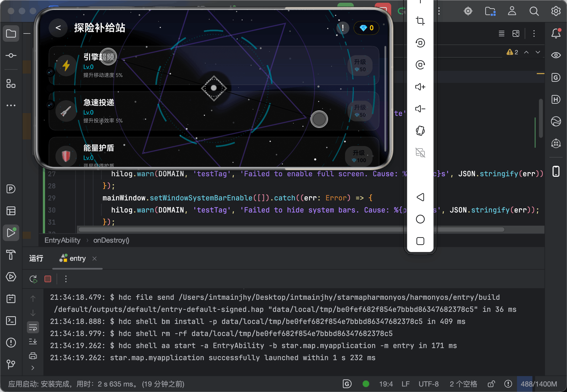Screen dimensions: 567x392
Task: Click the screenshot crop icon in emulator toolbar
Action: (x=420, y=21)
